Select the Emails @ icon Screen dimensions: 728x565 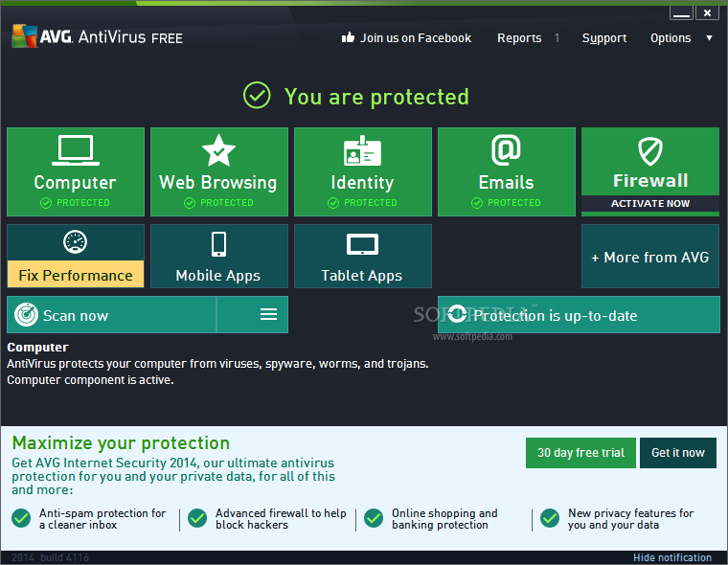(x=506, y=150)
